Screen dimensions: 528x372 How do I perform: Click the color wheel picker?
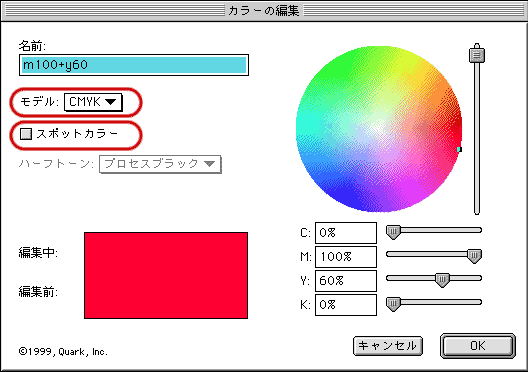point(379,129)
